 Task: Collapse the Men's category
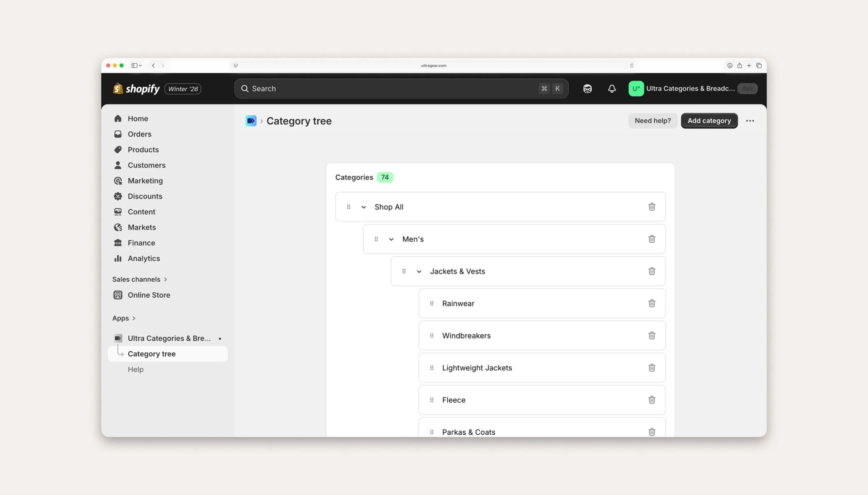tap(391, 239)
